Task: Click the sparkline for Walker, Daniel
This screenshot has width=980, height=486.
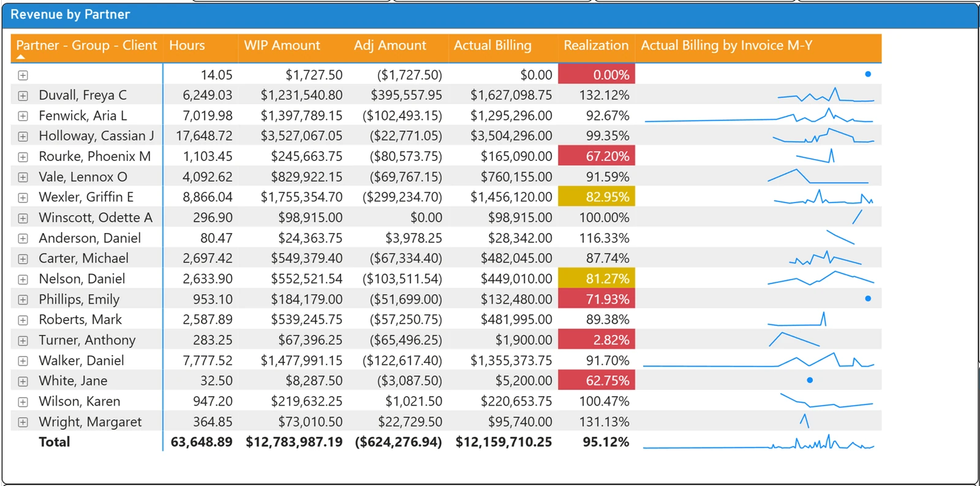Action: [758, 360]
